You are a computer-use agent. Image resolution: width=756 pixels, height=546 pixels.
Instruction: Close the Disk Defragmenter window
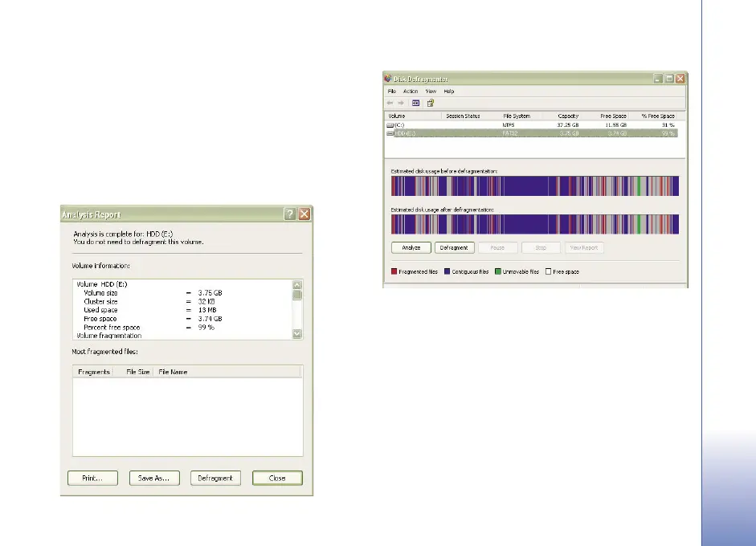[680, 79]
